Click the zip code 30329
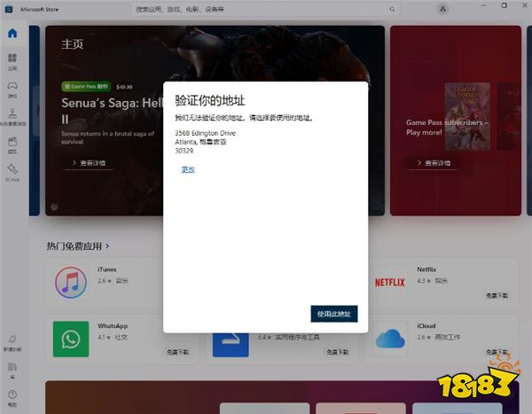Viewport: 532px width, 414px height. (x=184, y=151)
